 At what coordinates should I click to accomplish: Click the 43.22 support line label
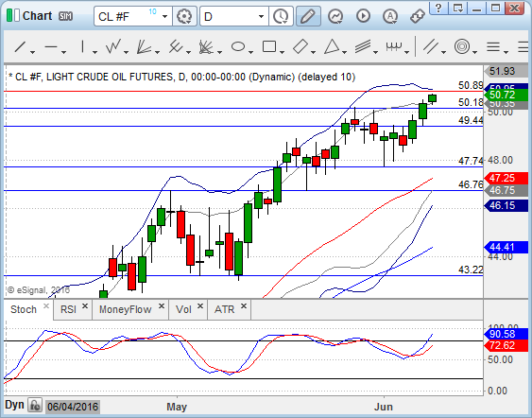(x=471, y=270)
